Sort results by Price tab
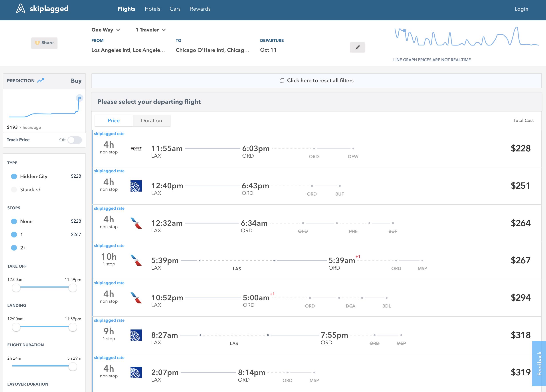546x392 pixels. (114, 120)
